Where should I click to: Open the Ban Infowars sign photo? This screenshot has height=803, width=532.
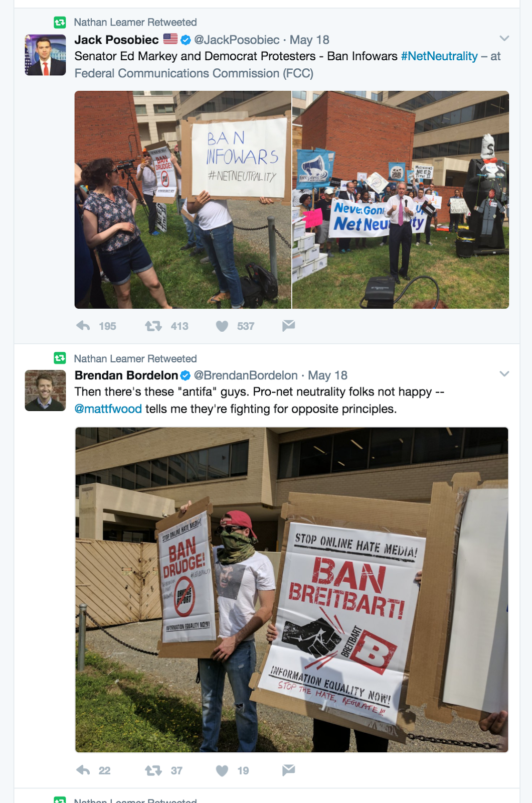pos(183,200)
